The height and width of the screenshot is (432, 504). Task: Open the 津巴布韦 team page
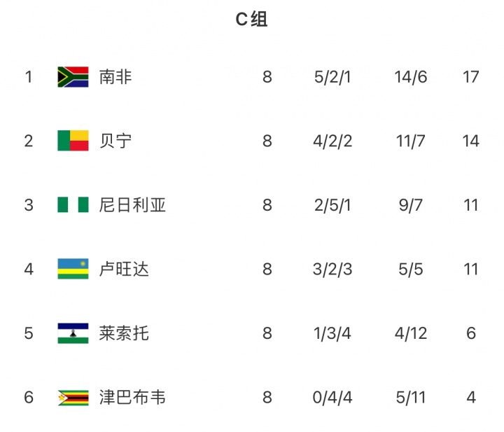[x=132, y=398]
